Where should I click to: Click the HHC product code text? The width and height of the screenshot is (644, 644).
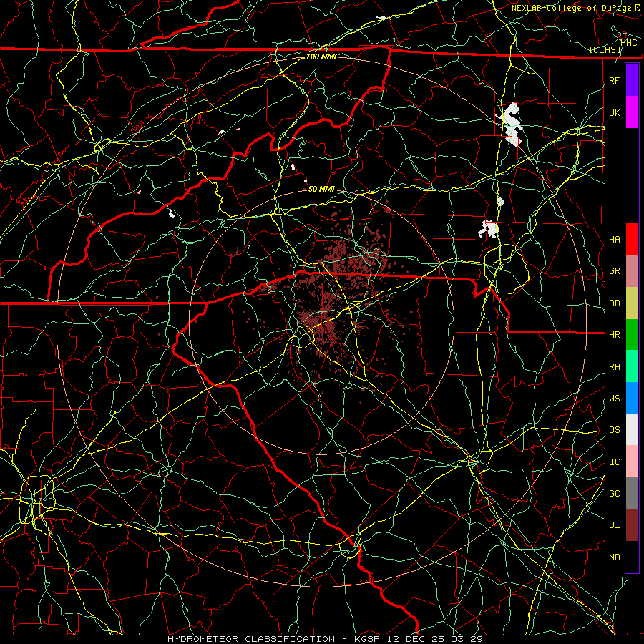point(629,42)
